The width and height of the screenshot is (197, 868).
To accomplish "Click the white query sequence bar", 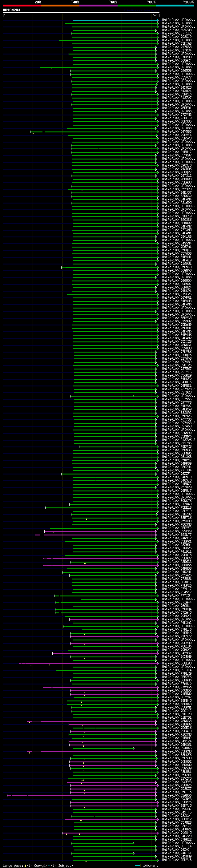I will point(81,12).
